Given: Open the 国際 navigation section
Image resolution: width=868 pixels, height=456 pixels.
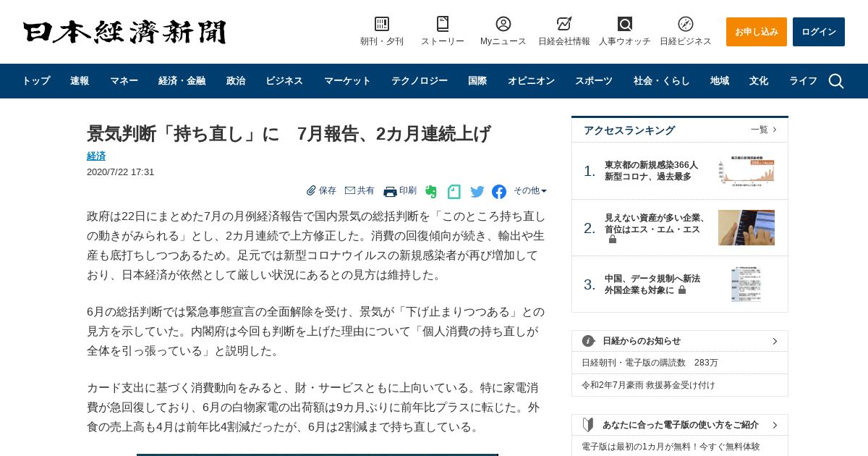Looking at the screenshot, I should [x=477, y=81].
